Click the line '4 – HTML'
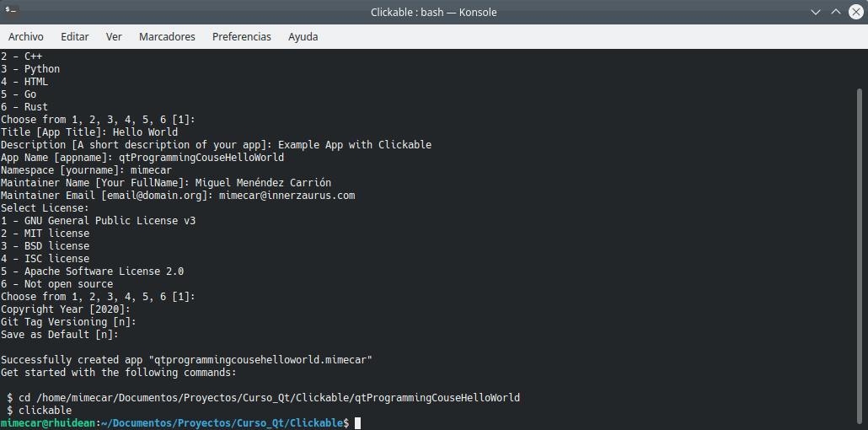The image size is (868, 430). pyautogui.click(x=24, y=82)
